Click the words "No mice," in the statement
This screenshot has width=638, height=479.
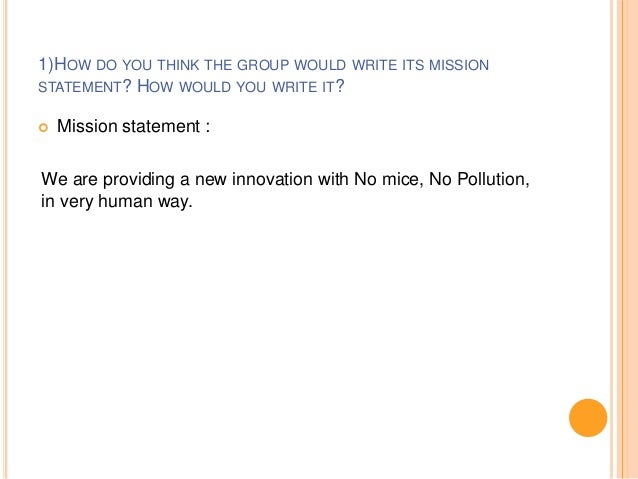click(389, 179)
